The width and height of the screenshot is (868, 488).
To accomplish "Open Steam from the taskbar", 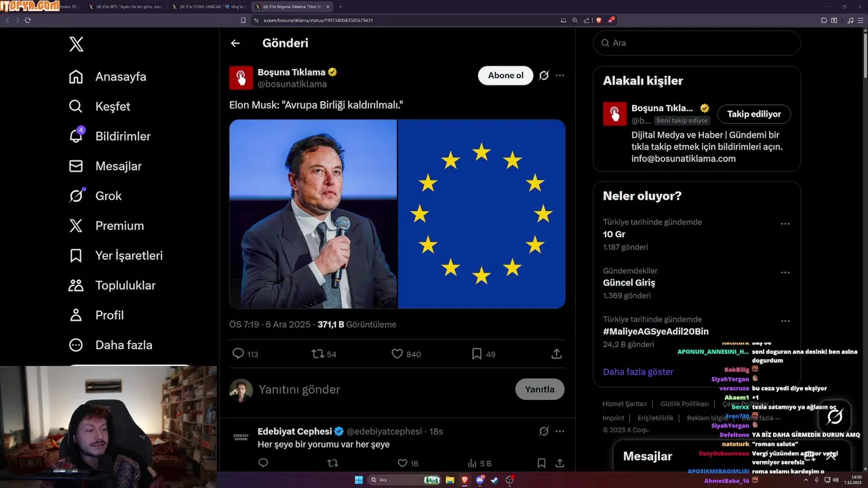I will (494, 480).
